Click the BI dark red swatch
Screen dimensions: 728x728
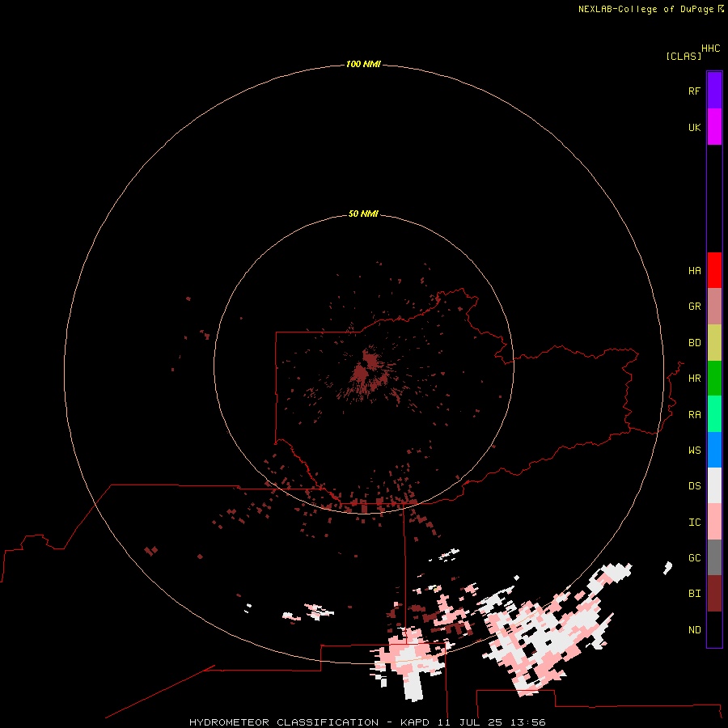714,594
